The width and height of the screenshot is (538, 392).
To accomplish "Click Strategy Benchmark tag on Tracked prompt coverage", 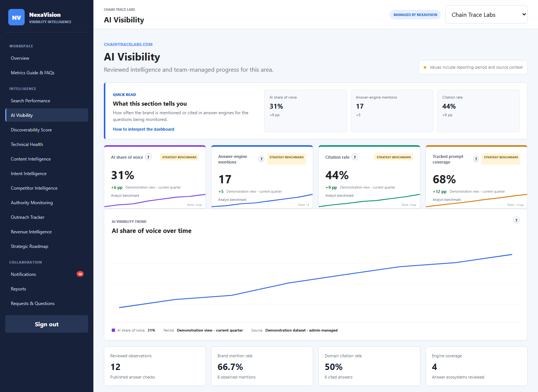I will [x=501, y=159].
